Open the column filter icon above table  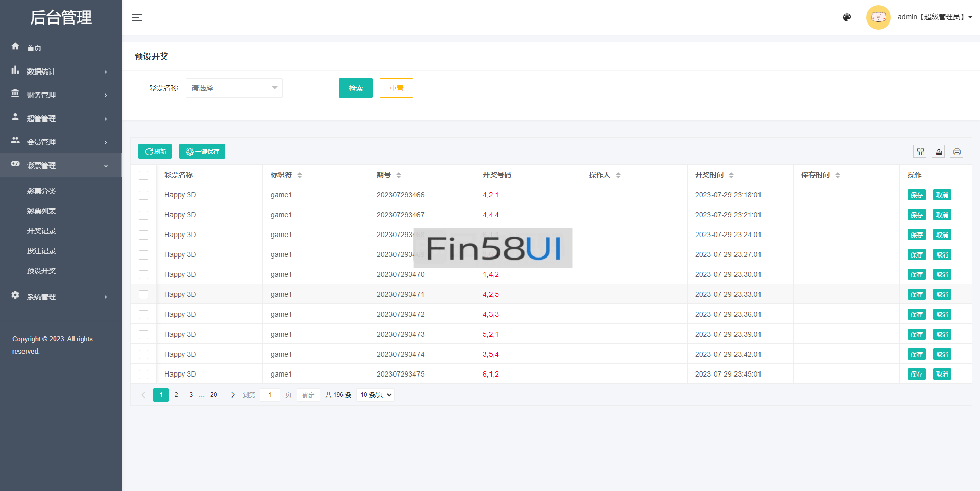[x=920, y=152]
